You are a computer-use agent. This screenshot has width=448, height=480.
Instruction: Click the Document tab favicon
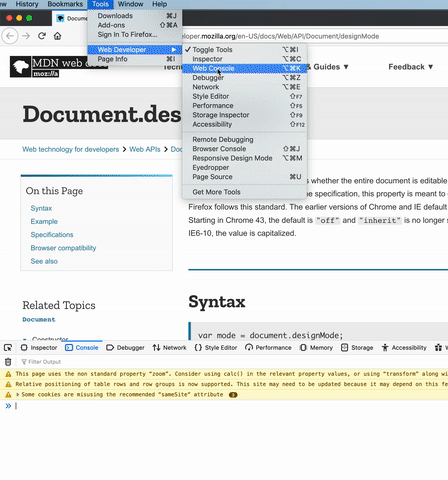click(60, 18)
